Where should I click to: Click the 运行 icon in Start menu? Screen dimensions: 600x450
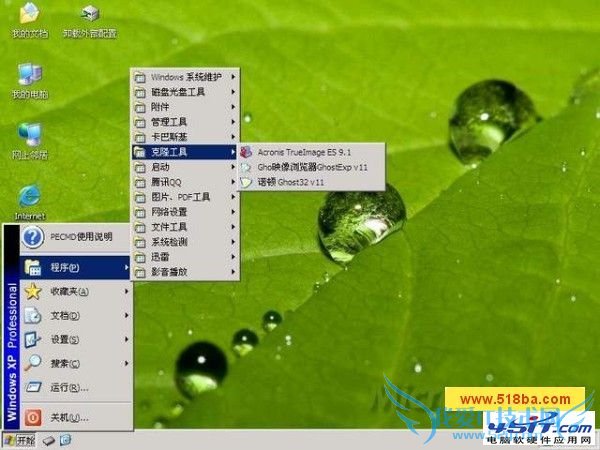33,387
